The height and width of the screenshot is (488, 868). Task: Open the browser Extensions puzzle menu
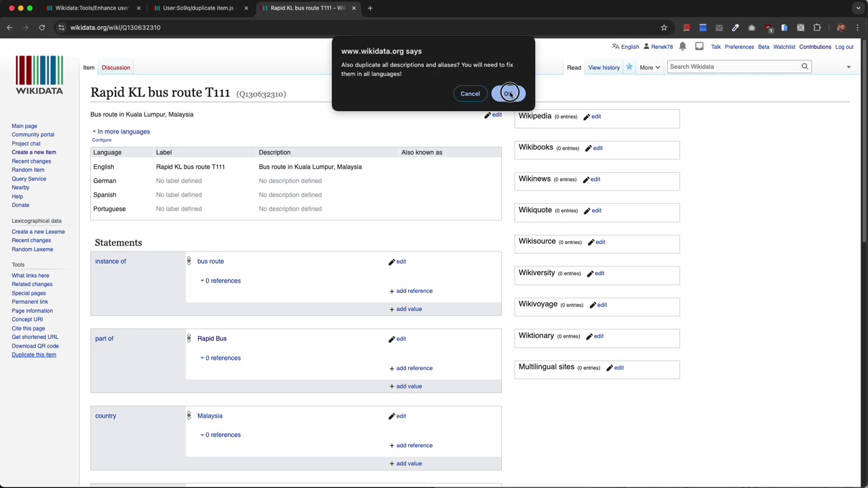tap(817, 27)
